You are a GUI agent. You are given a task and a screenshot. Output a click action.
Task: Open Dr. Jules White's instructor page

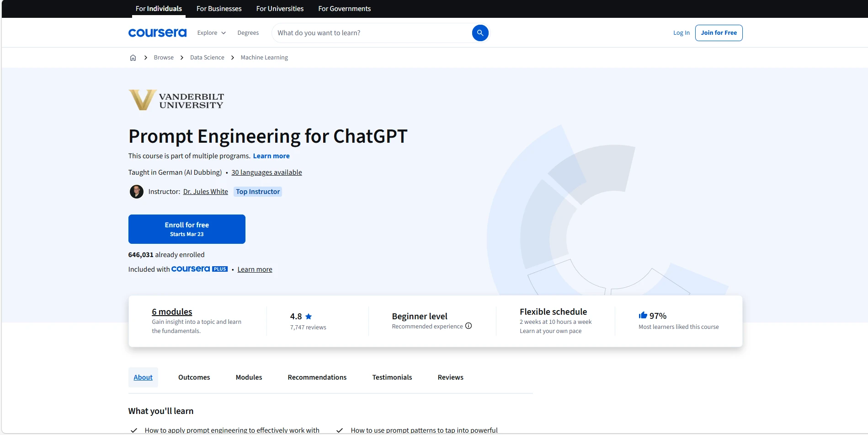(x=205, y=191)
